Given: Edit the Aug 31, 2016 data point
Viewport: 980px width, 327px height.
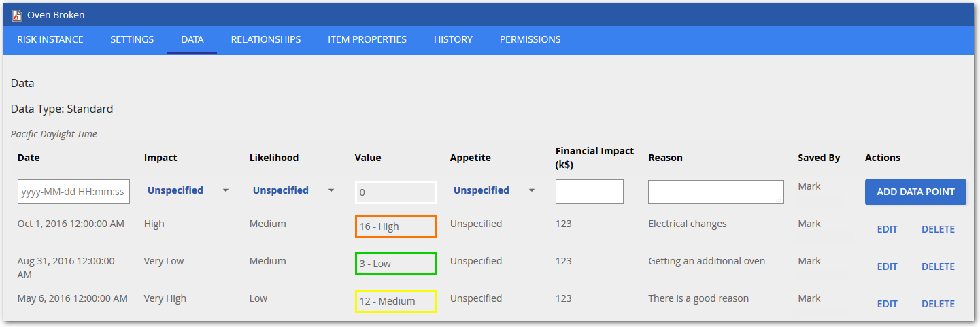Looking at the screenshot, I should pyautogui.click(x=888, y=266).
